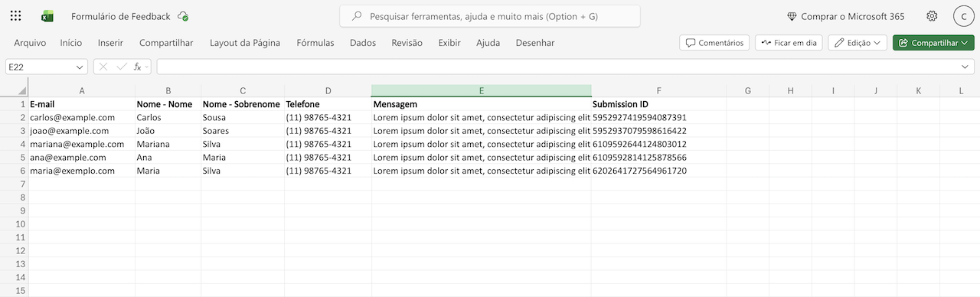Click the "Nome - Sobrenome" header cell
This screenshot has width=980, height=297.
[x=243, y=104]
